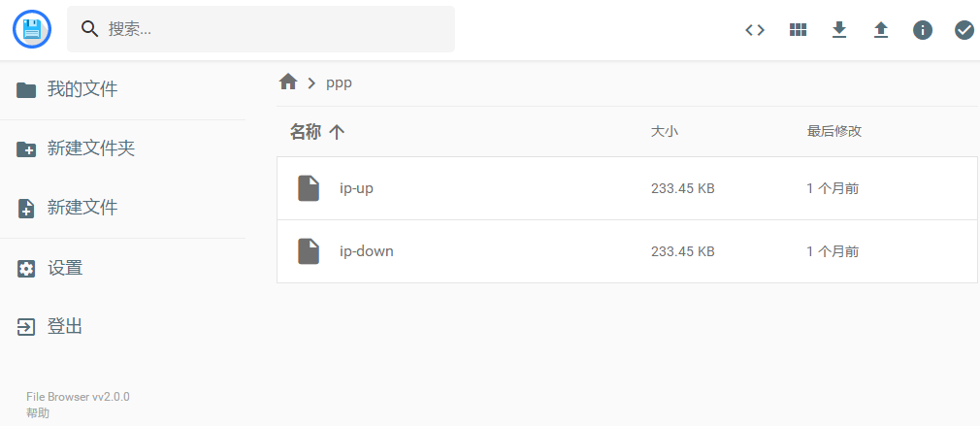
Task: Toggle select-multiple checkmark icon
Action: tap(964, 30)
